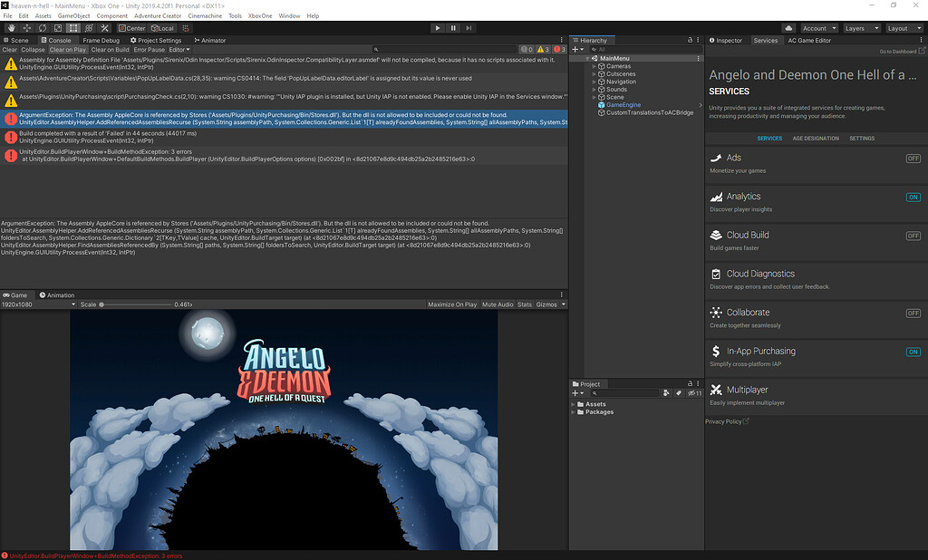Toggle Analytics service ON switch

[913, 197]
